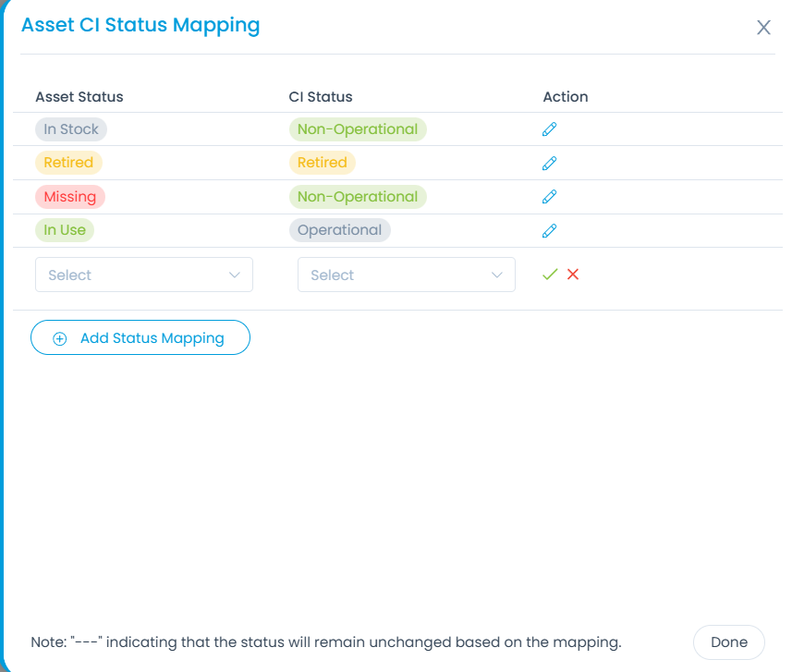792x672 pixels.
Task: Click the Add Status Mapping button
Action: coord(140,337)
